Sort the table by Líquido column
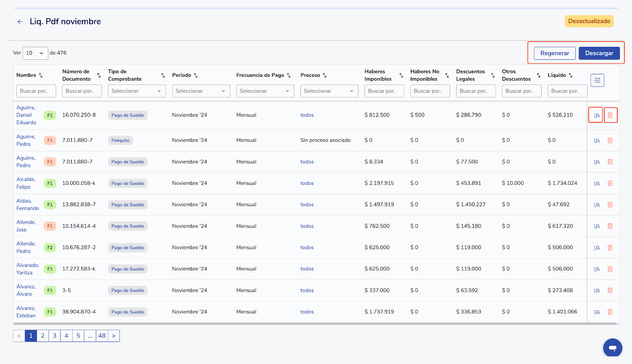This screenshot has width=632, height=364. click(570, 75)
